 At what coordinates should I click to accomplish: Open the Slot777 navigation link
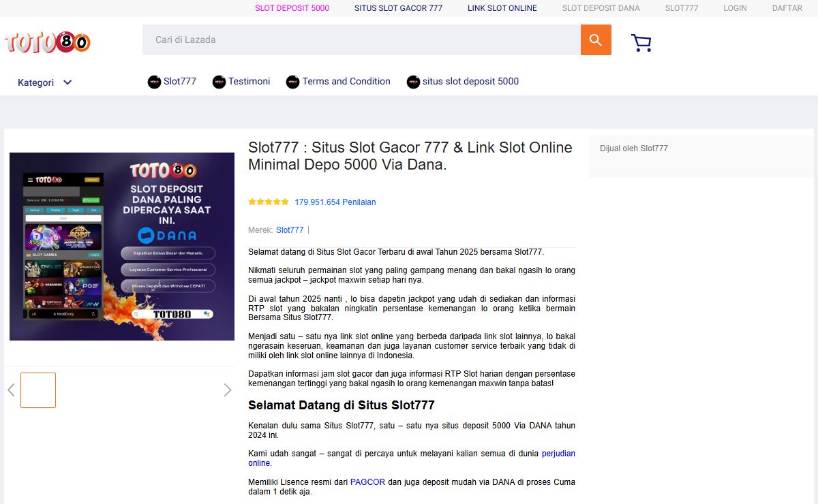(x=180, y=81)
